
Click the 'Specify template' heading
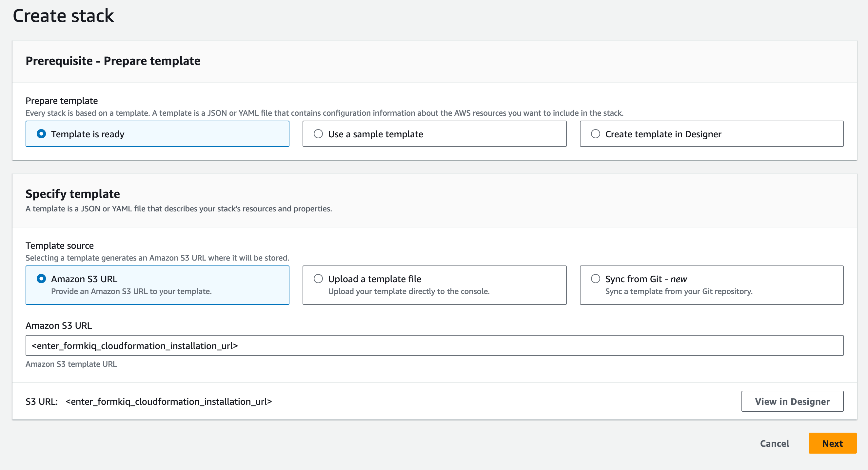[73, 194]
